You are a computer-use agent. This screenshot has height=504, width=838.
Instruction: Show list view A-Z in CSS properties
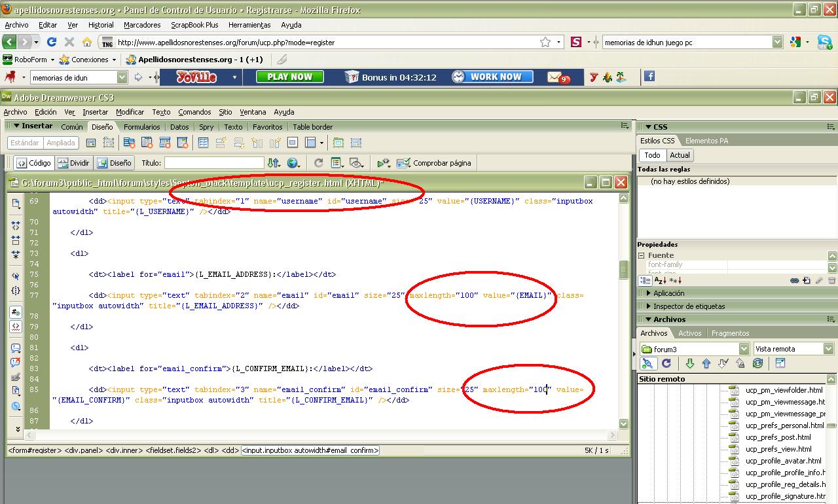(660, 280)
